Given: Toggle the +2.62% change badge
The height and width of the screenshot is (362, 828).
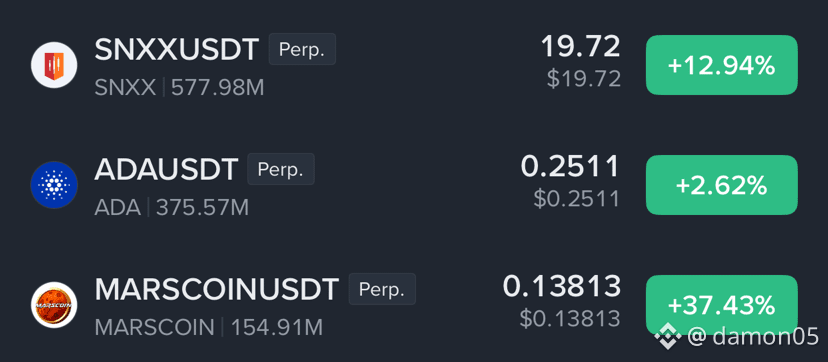Looking at the screenshot, I should click(722, 185).
